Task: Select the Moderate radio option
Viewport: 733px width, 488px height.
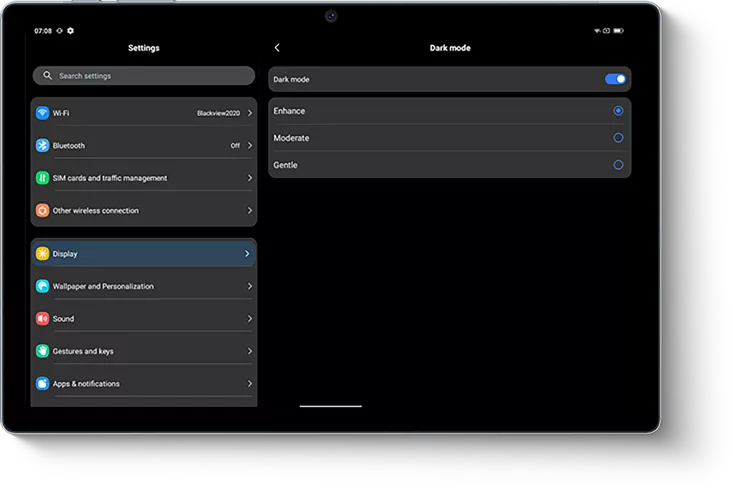Action: (x=618, y=138)
